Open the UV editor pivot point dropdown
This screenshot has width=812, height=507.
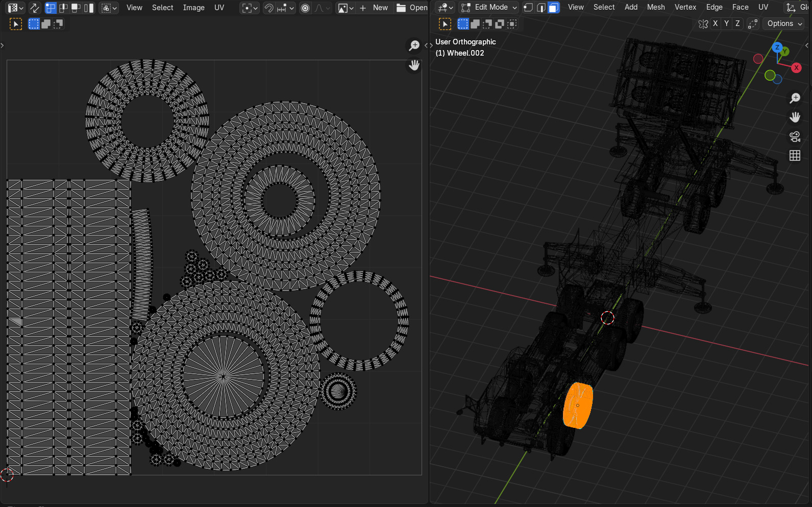(x=250, y=8)
